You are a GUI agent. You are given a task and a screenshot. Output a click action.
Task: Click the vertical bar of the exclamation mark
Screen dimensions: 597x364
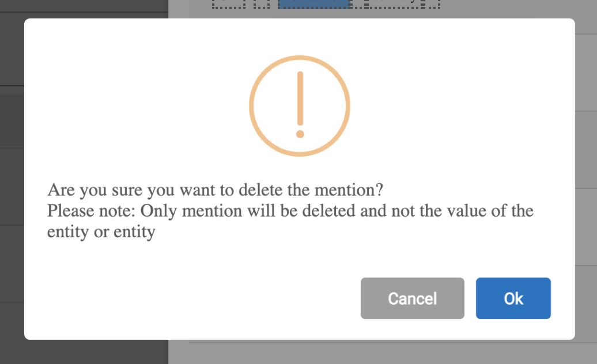[x=300, y=98]
